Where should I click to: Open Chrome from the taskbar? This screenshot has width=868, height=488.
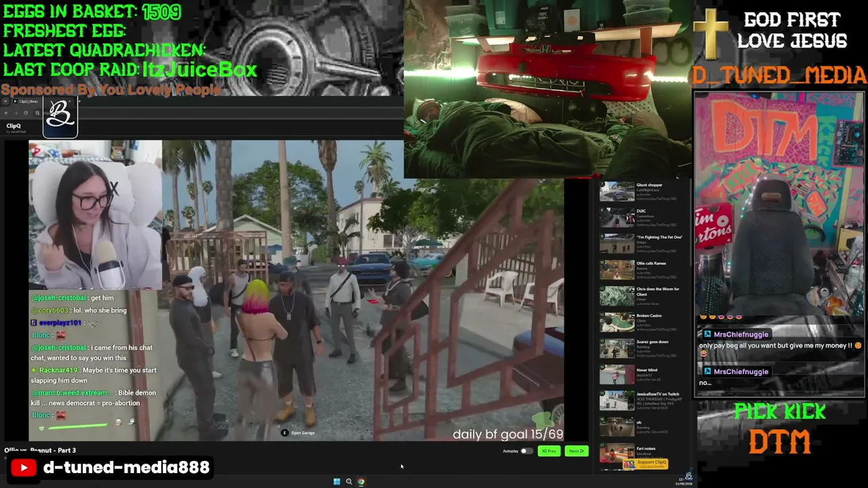pyautogui.click(x=361, y=482)
